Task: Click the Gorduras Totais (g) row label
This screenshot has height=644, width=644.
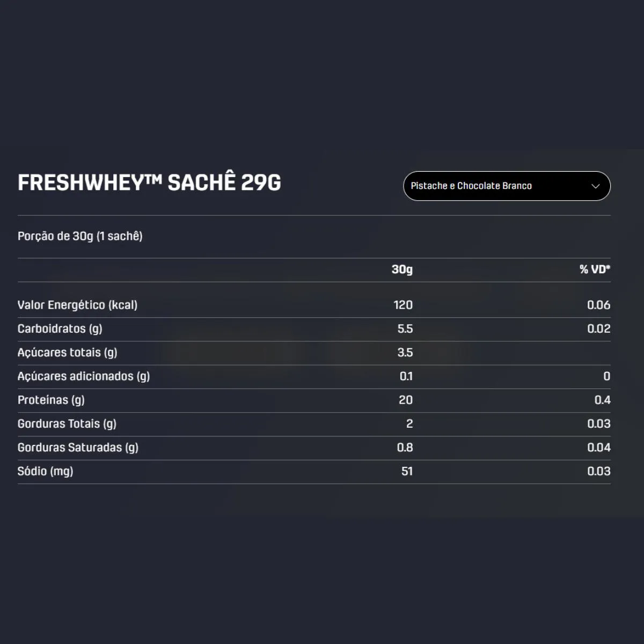Action: tap(67, 423)
